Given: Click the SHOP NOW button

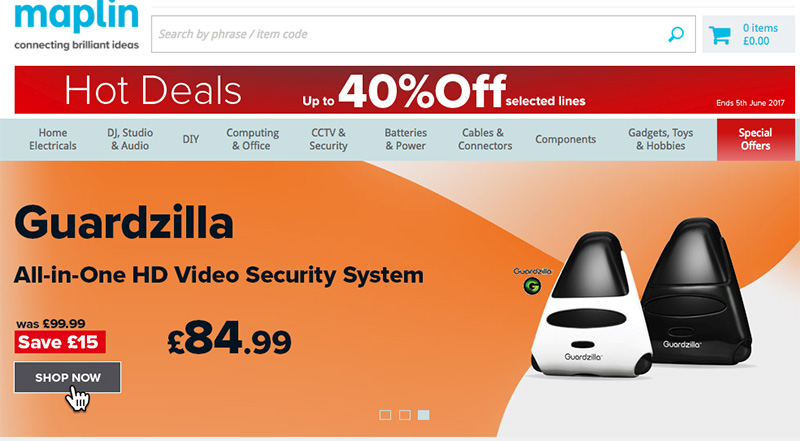Looking at the screenshot, I should (x=67, y=377).
